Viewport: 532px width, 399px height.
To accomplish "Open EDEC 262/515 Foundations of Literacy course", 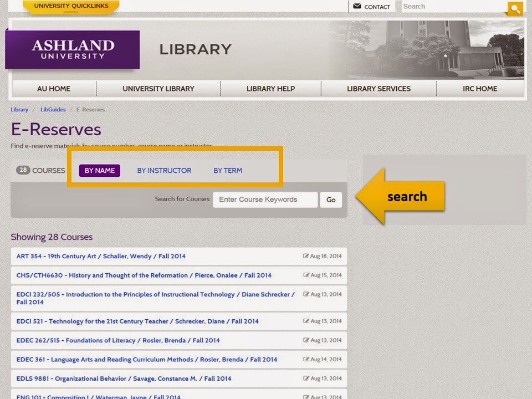I will [x=118, y=340].
